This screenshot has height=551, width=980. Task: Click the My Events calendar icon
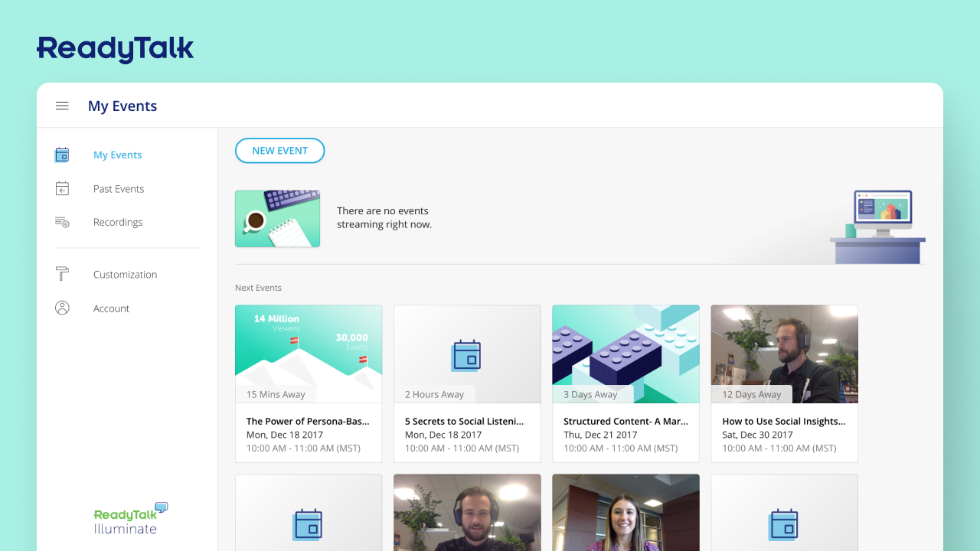point(62,155)
